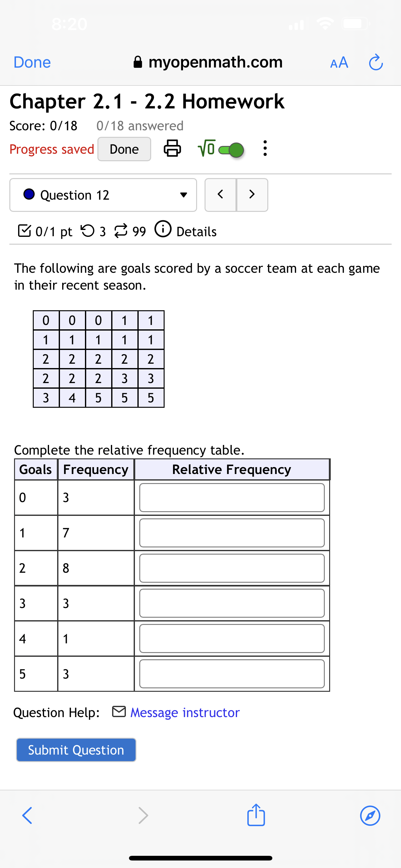Tap the Safari share icon
This screenshot has width=401, height=868.
coord(256,816)
